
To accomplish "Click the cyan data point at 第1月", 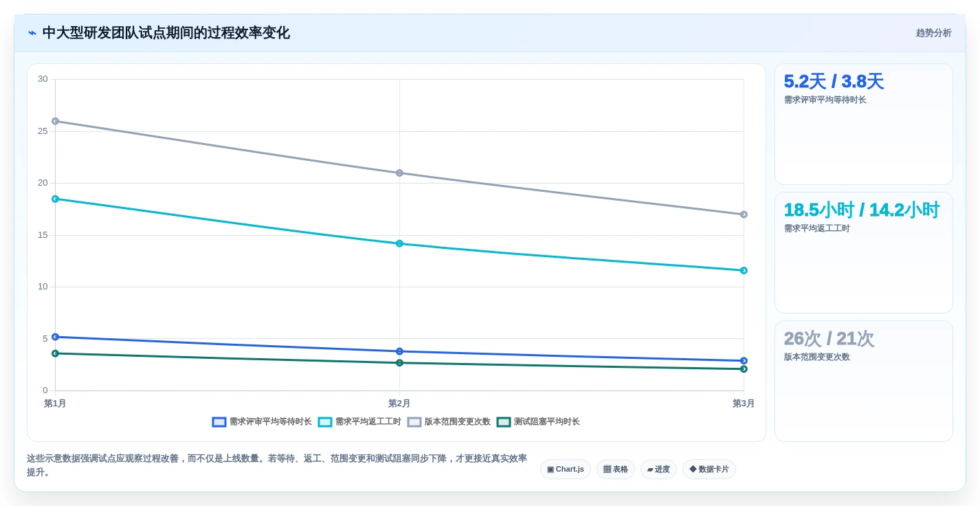I will coord(55,199).
